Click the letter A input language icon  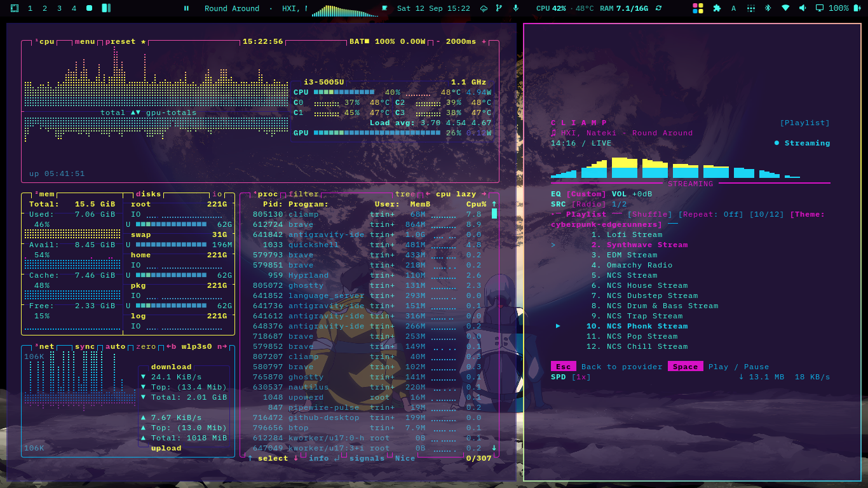733,8
